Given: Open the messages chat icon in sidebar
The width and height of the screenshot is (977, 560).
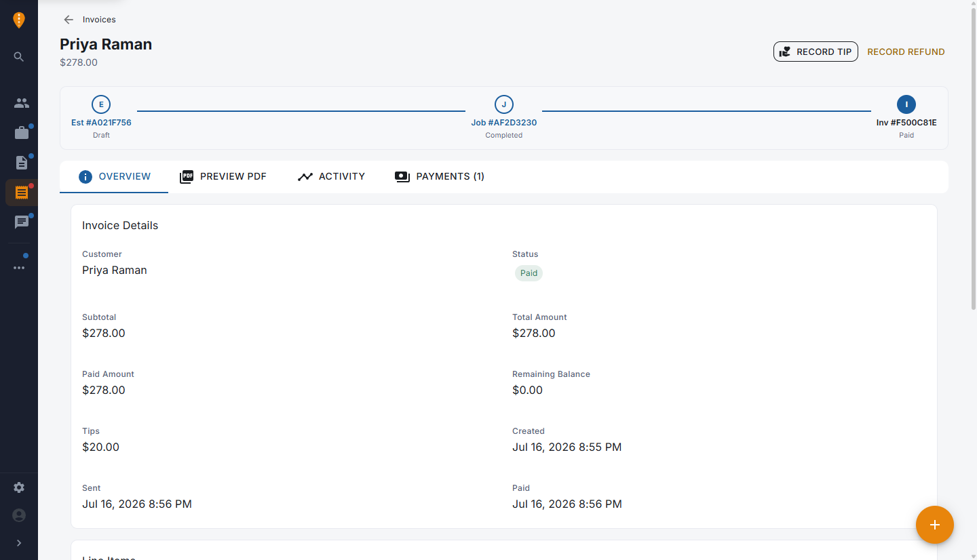Looking at the screenshot, I should (22, 222).
